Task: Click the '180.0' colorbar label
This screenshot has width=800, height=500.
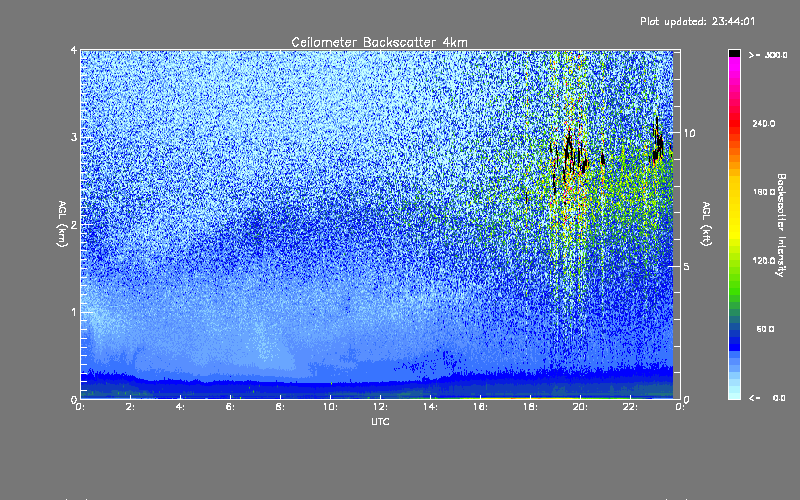Action: pyautogui.click(x=764, y=192)
